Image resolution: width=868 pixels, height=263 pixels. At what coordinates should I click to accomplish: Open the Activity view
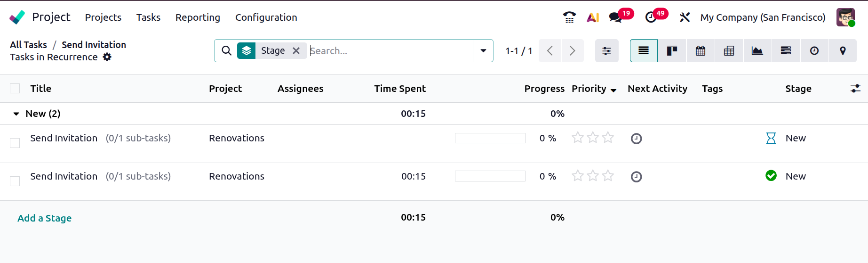pos(814,51)
